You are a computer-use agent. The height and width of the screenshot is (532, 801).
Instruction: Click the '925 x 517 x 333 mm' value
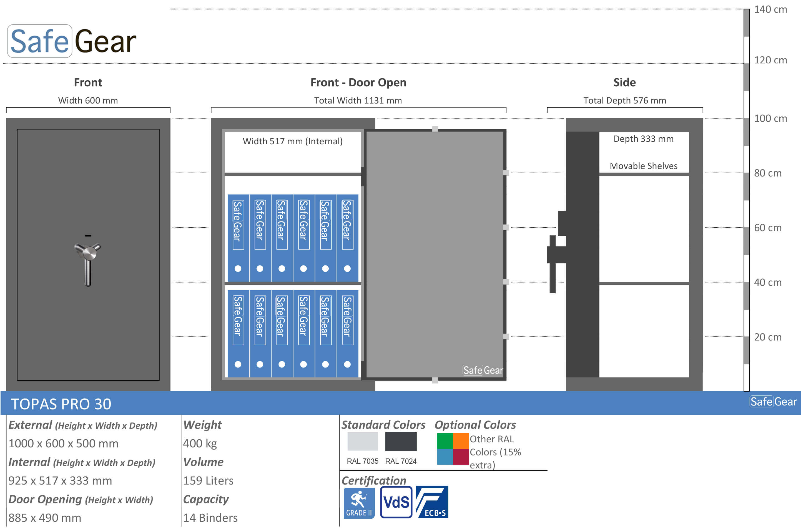point(60,481)
